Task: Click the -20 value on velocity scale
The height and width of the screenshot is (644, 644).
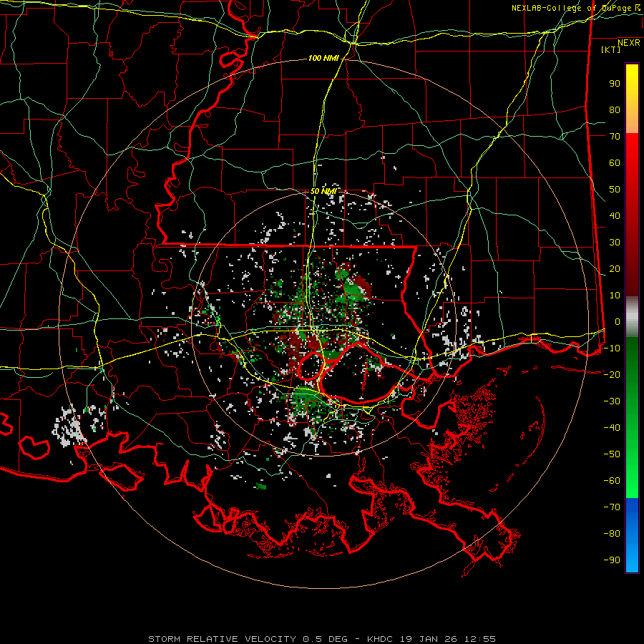Action: tap(612, 374)
